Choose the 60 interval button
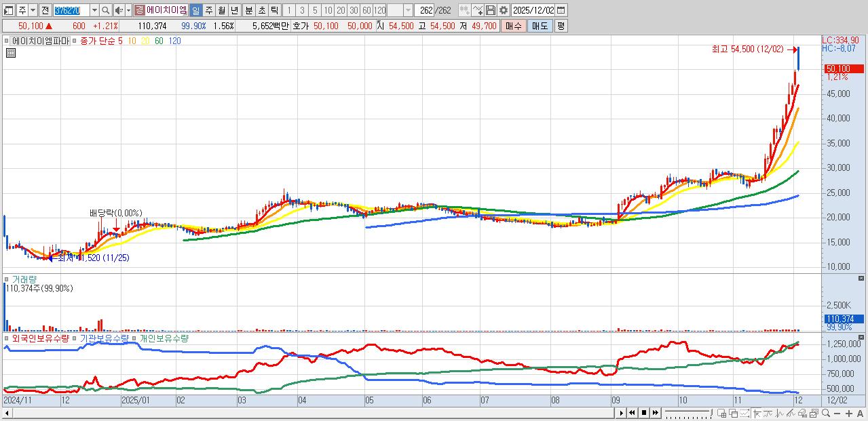 (366, 10)
